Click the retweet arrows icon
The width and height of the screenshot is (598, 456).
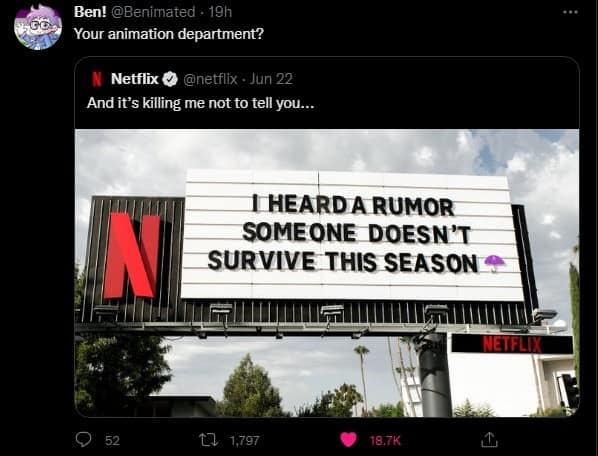(209, 440)
